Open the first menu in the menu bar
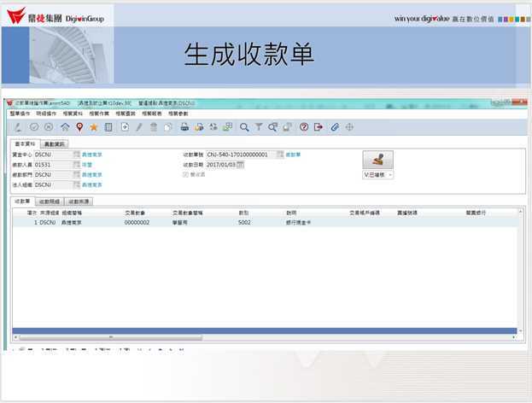The width and height of the screenshot is (532, 403). click(20, 114)
